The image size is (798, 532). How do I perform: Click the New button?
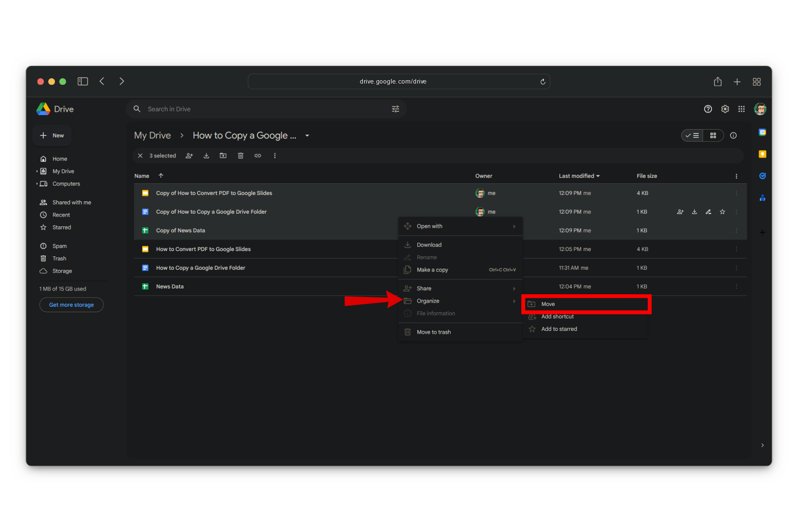(52, 135)
